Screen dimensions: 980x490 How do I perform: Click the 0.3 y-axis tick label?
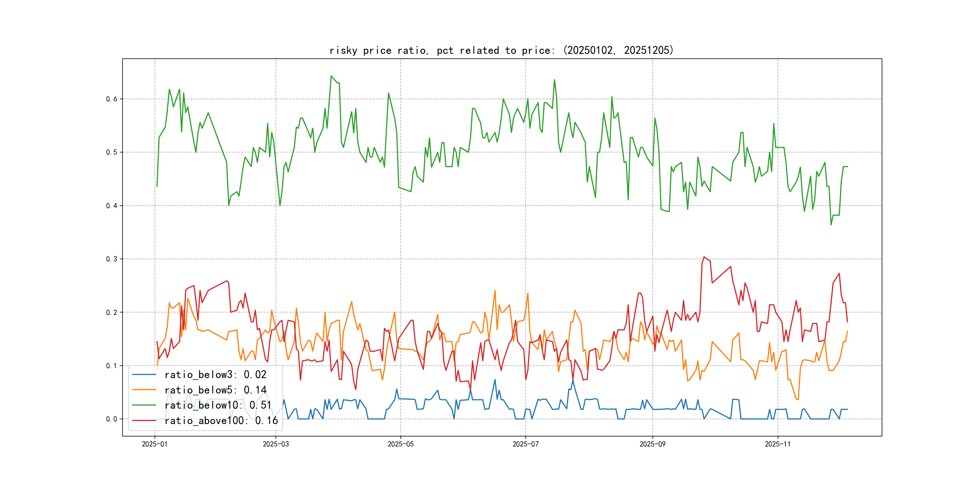pyautogui.click(x=112, y=259)
